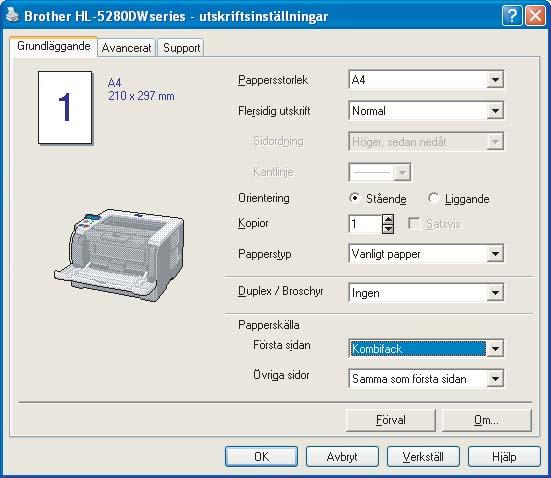Open the Support tab
Image resolution: width=551 pixels, height=478 pixels.
[181, 48]
